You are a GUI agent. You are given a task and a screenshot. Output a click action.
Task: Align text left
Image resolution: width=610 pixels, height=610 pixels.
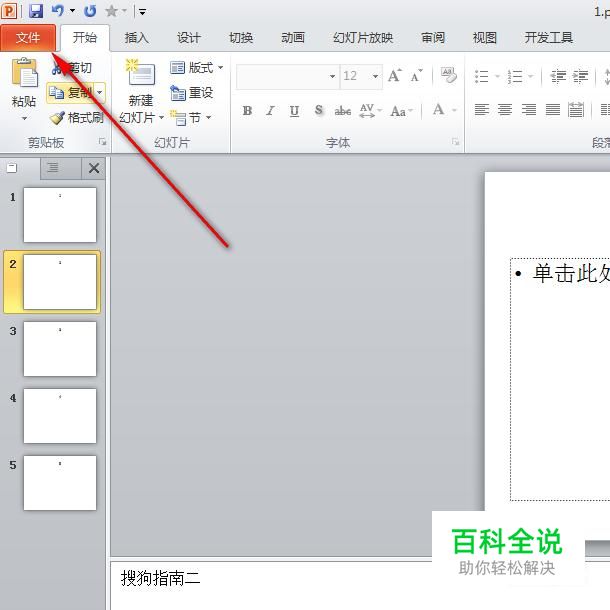click(482, 110)
